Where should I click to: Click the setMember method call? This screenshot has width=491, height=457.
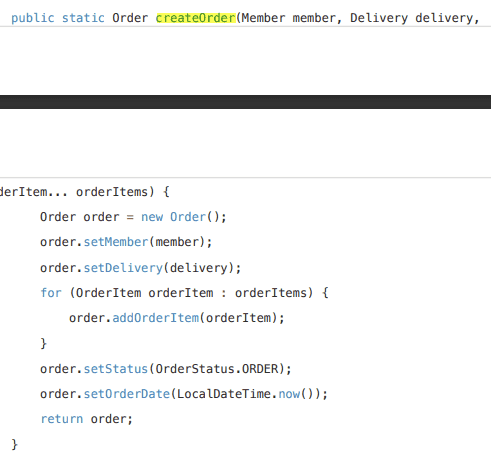(116, 242)
